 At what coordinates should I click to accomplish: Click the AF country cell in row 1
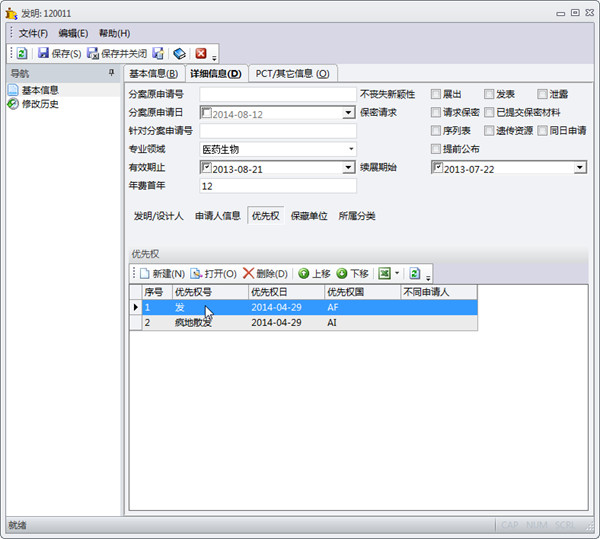point(363,307)
